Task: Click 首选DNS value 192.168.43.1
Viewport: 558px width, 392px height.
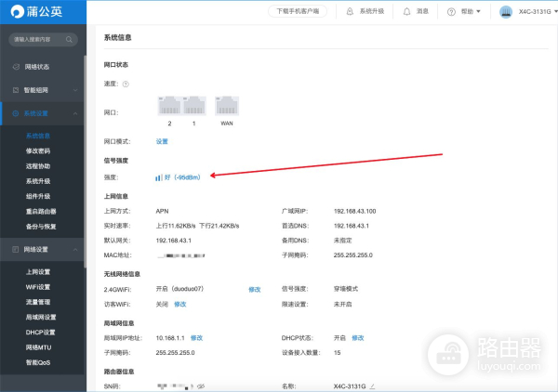Action: pyautogui.click(x=352, y=226)
